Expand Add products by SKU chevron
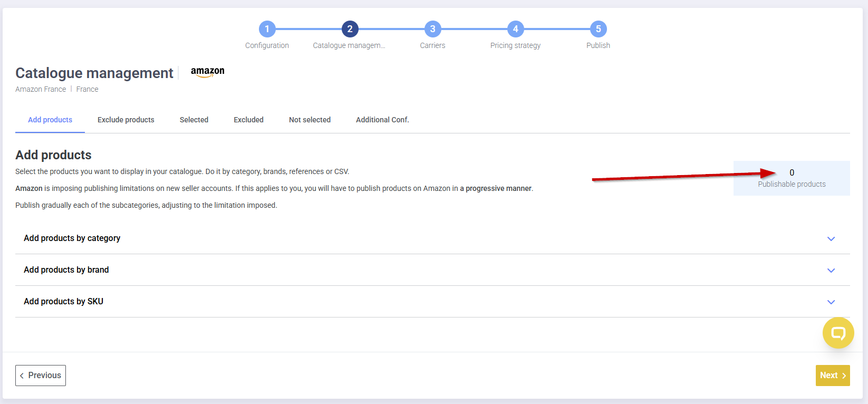Image resolution: width=868 pixels, height=404 pixels. tap(831, 302)
